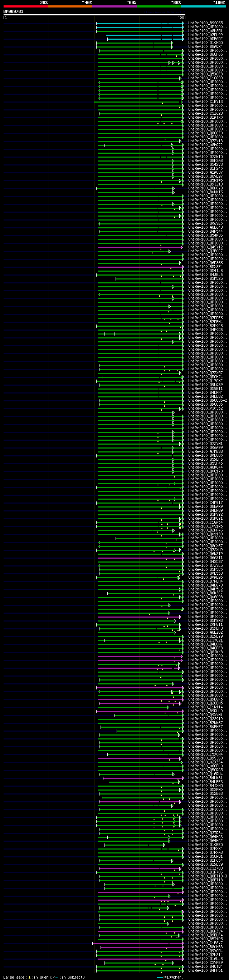Screen dimensions: 229x980
Task: Click the UniRef100_Q68F05 label
Action: 205,54
